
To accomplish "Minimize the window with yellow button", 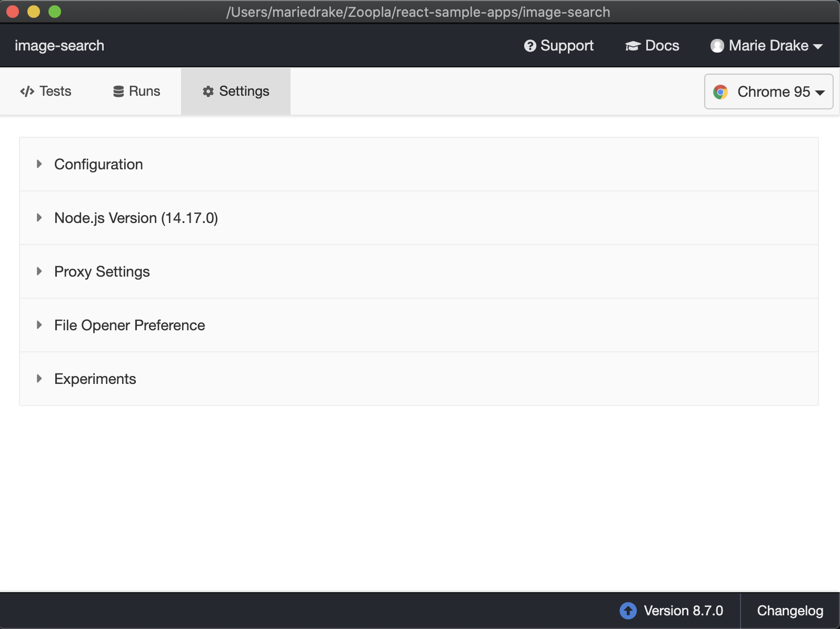I will [x=34, y=12].
